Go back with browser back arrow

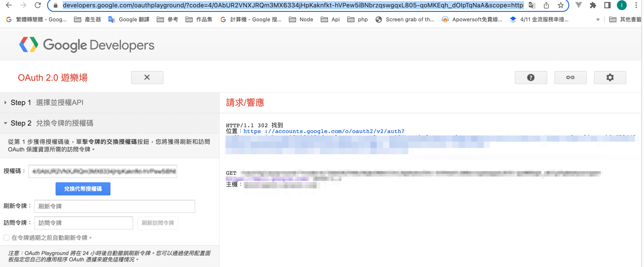9,5
